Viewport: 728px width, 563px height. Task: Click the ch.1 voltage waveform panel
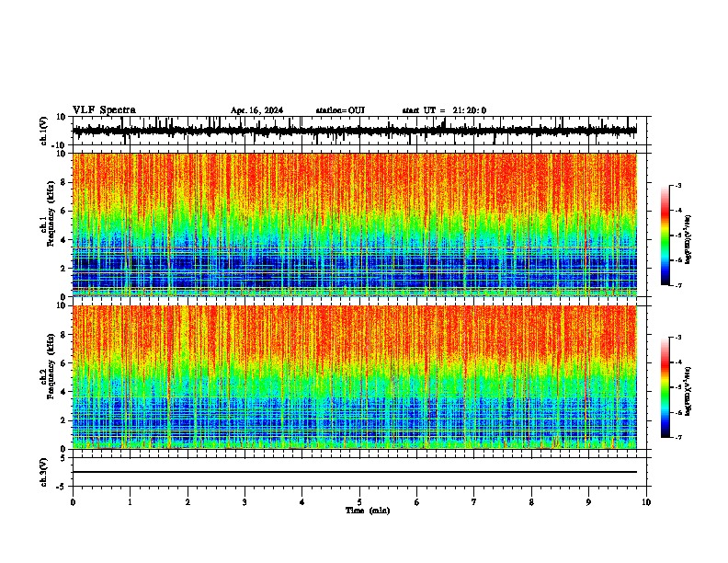[x=359, y=131]
